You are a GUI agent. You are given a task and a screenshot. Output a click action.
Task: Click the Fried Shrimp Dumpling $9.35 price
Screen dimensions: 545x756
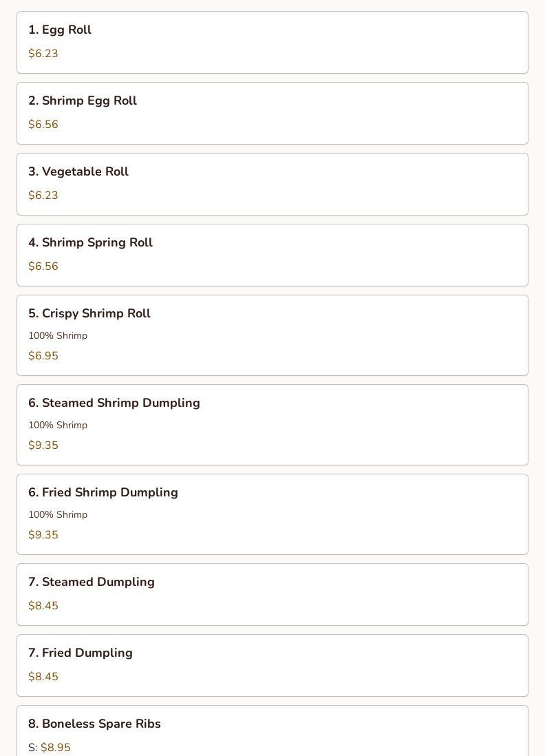pyautogui.click(x=43, y=535)
